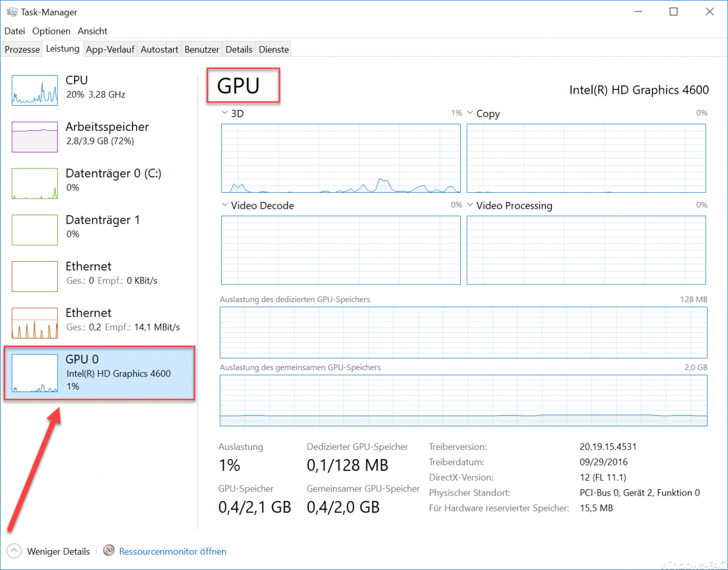This screenshot has width=728, height=570.
Task: Click the DirectX-Version value 12 (FL 11.1)
Action: (x=603, y=477)
